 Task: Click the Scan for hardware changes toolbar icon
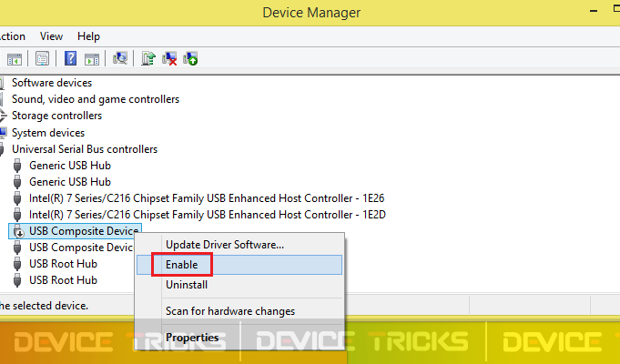coord(120,59)
